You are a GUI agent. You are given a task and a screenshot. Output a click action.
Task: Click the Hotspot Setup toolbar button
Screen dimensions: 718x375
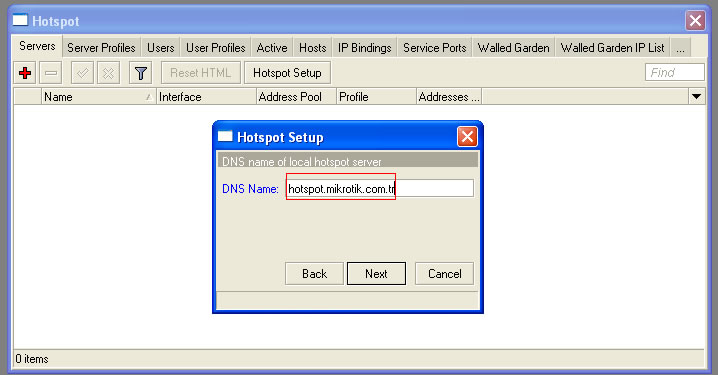(x=287, y=73)
